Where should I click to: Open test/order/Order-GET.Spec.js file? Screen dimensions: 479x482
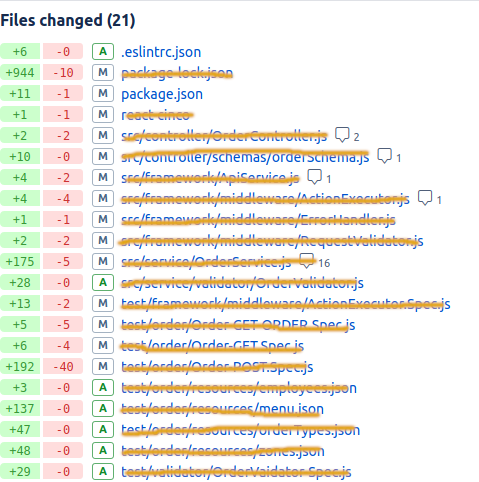212,346
